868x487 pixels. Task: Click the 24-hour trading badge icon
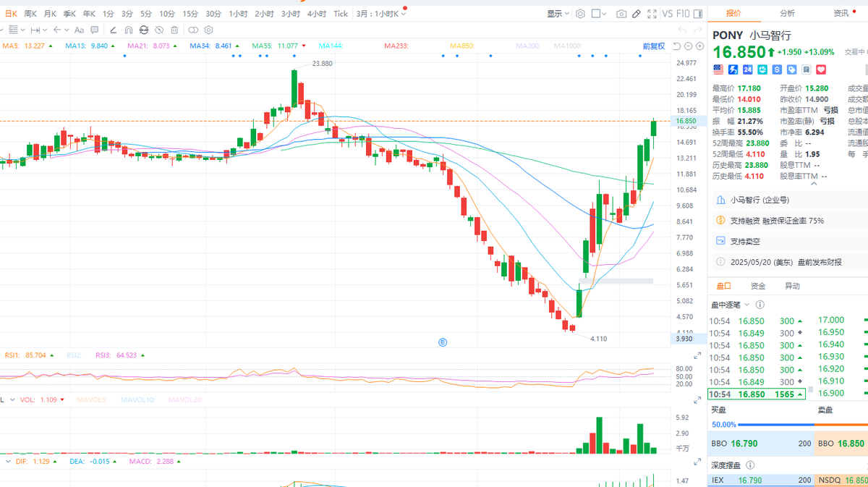point(748,69)
